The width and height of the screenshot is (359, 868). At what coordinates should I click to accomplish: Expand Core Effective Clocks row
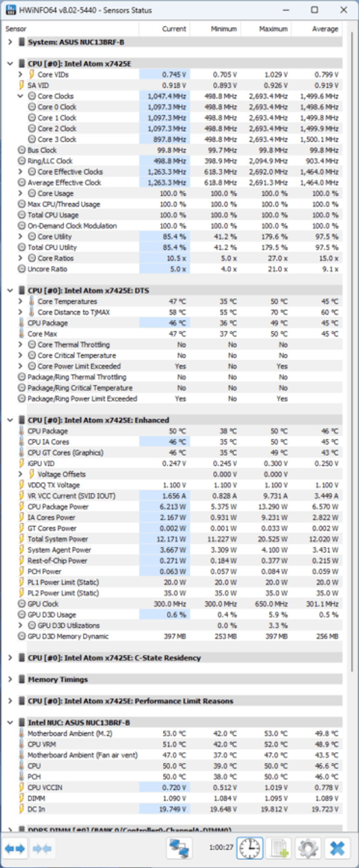[20, 172]
